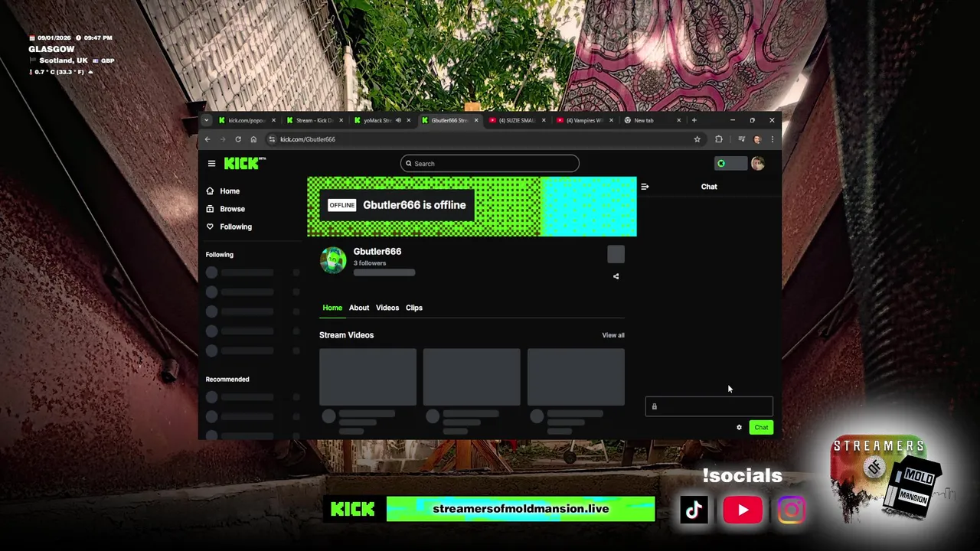Screen dimensions: 980x551
Task: Click the Browse link text in the sidebar
Action: (x=233, y=209)
